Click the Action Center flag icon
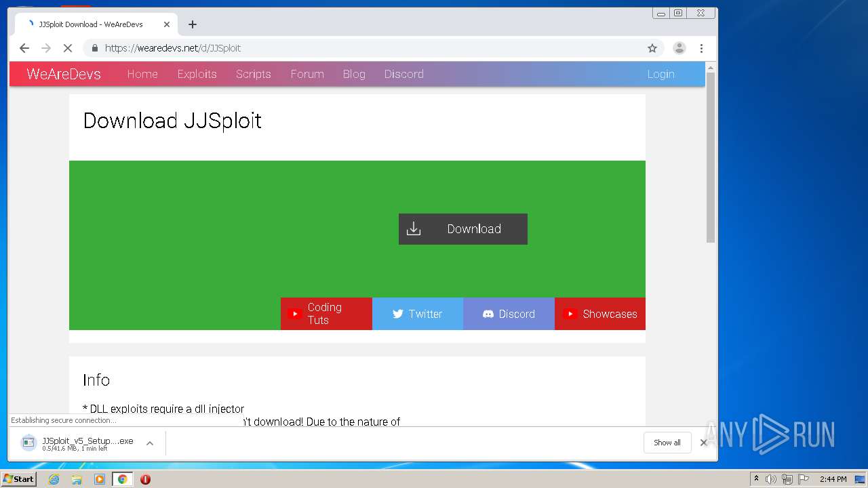This screenshot has height=488, width=868. [804, 479]
